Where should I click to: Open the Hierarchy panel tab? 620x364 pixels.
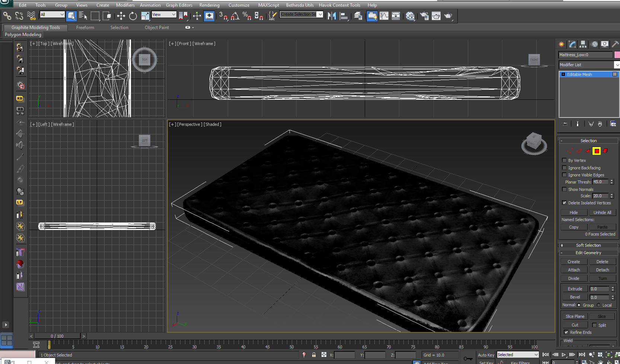[x=583, y=44]
